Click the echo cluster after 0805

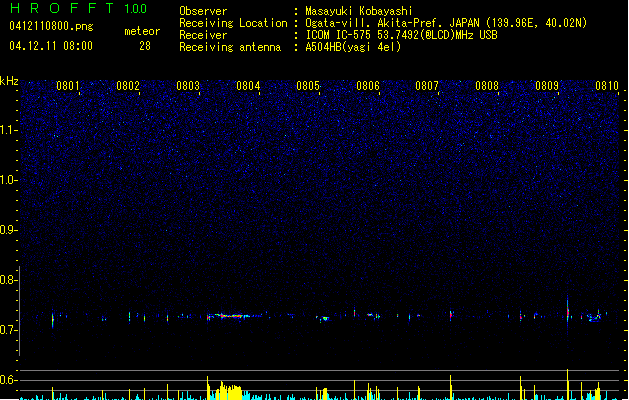point(323,319)
